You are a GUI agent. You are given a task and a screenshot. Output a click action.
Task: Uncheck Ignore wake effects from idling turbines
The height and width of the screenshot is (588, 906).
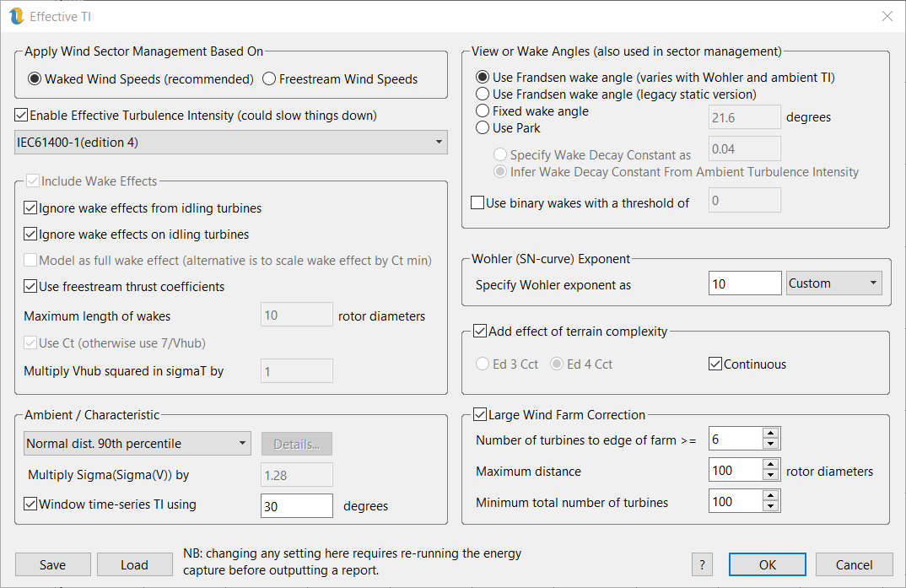point(31,208)
